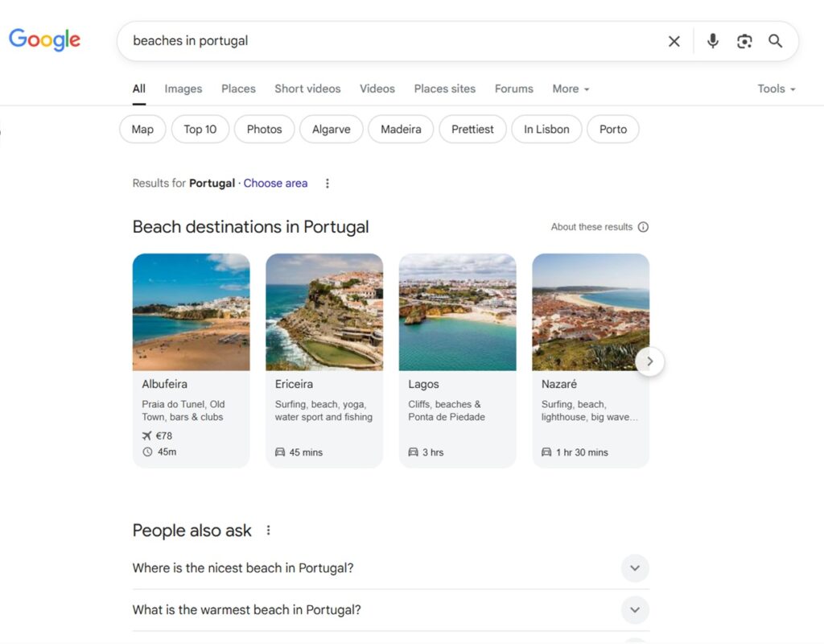Click the Google logo
The image size is (824, 644).
[44, 39]
